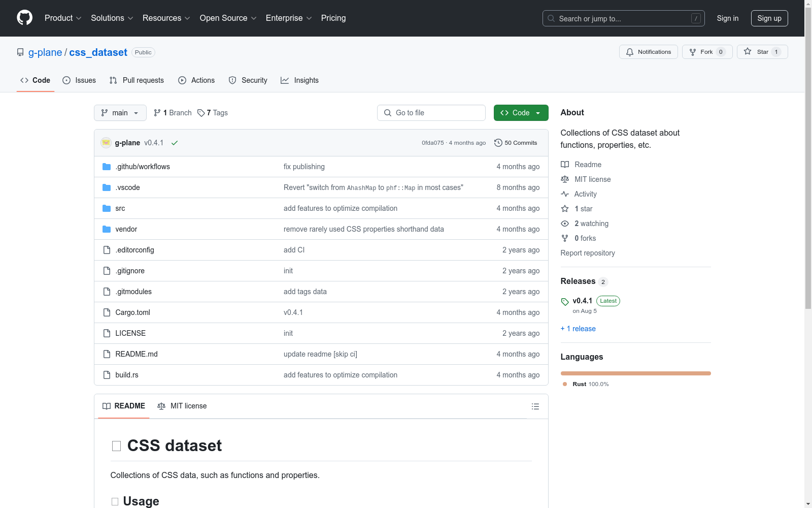Screen dimensions: 812x508
Task: Open the Issues tab
Action: [79, 80]
